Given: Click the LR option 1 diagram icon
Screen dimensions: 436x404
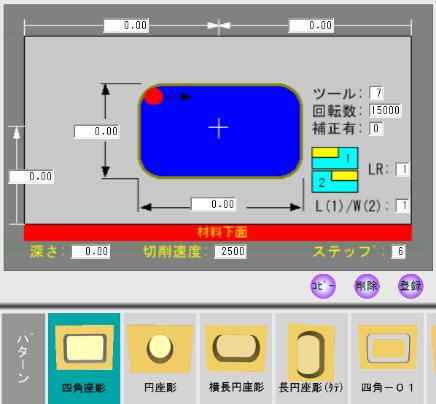Looking at the screenshot, I should (335, 158).
